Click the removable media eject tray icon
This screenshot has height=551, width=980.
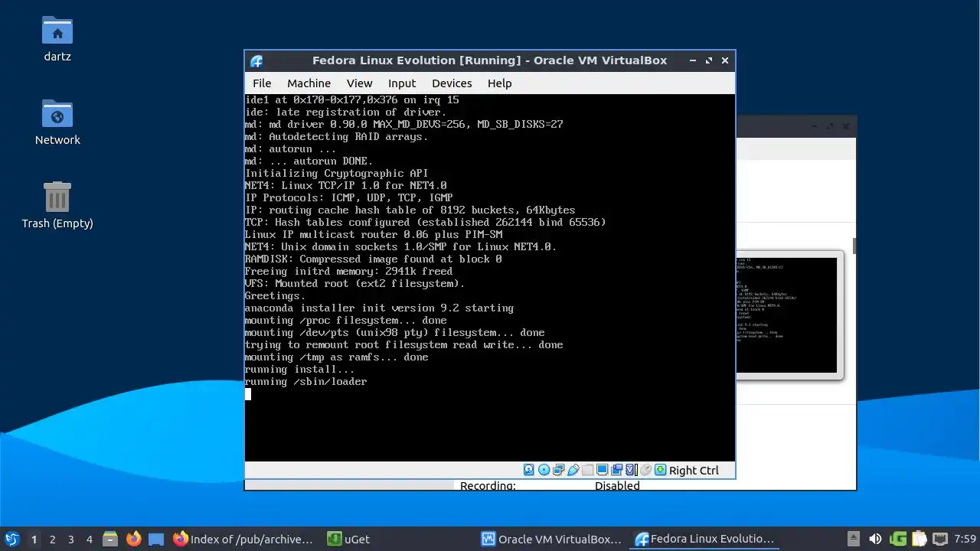coord(854,539)
